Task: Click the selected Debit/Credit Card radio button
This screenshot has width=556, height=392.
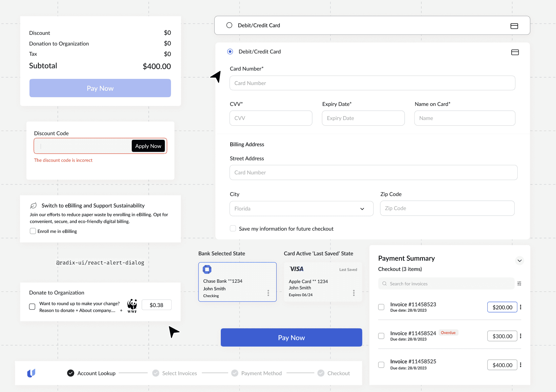Action: pyautogui.click(x=230, y=51)
